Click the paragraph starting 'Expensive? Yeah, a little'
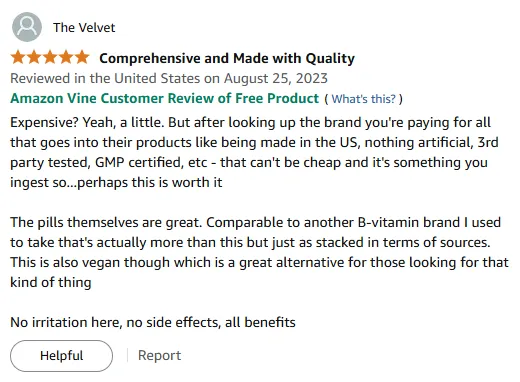 click(x=254, y=152)
